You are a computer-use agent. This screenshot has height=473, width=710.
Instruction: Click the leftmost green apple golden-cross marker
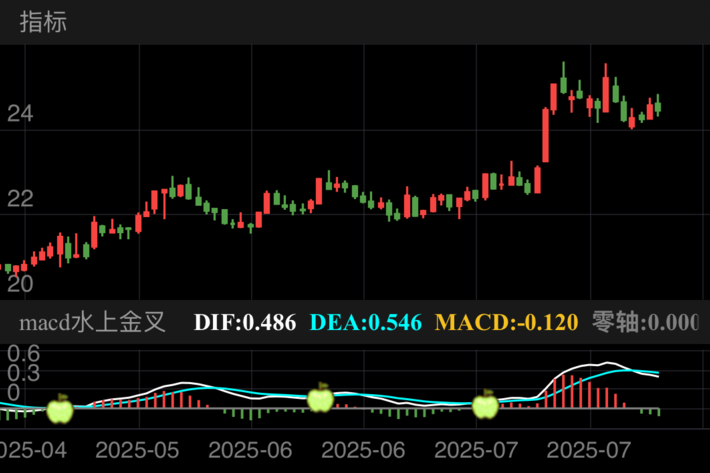click(61, 409)
